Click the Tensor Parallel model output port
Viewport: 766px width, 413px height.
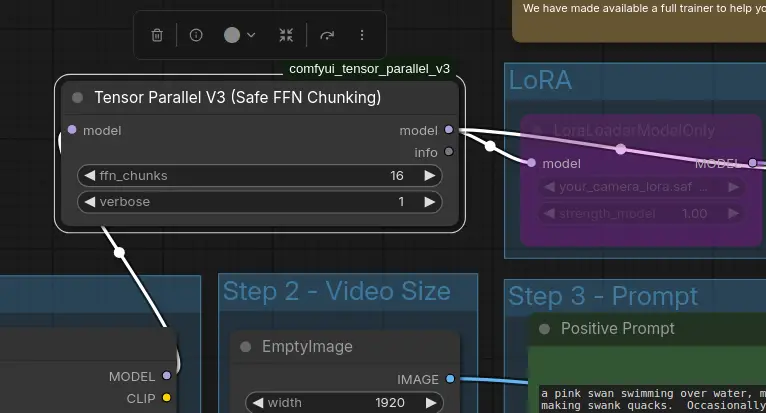pos(449,130)
